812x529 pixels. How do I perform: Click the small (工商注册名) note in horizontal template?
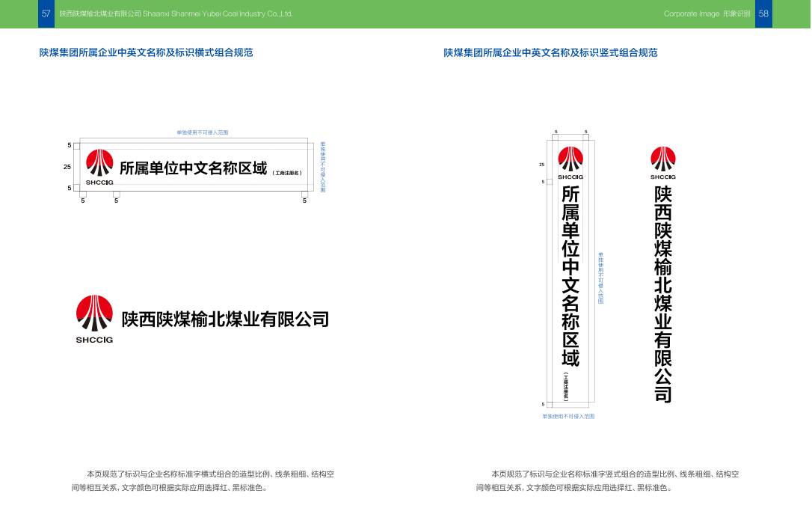pos(287,173)
